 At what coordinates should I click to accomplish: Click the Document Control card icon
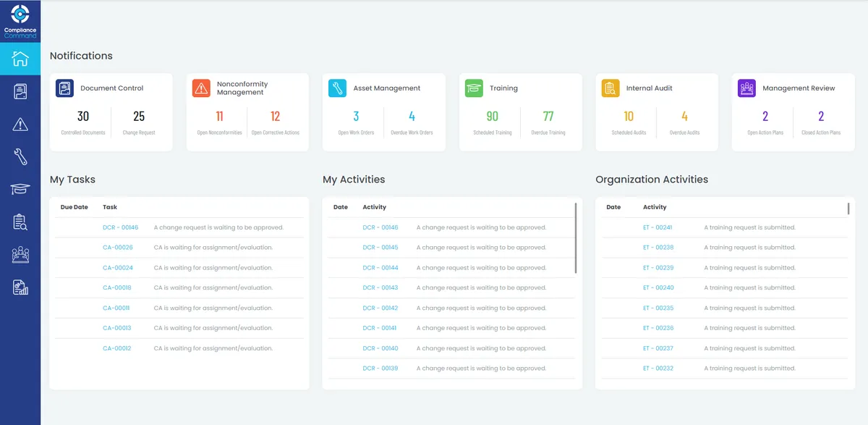65,88
